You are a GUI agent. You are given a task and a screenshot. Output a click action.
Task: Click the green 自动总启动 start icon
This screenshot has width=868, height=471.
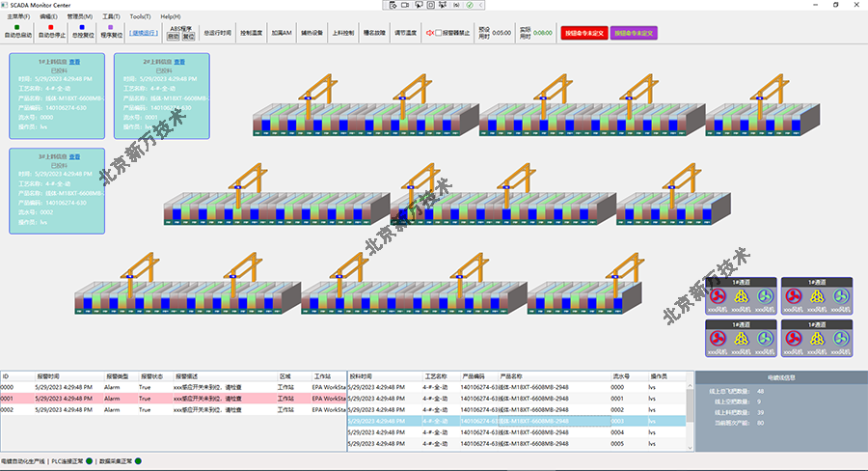[16, 27]
